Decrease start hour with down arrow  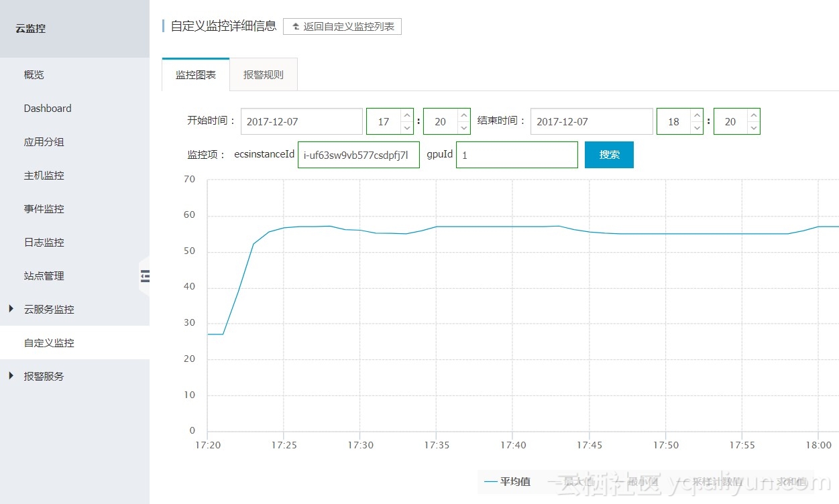pyautogui.click(x=406, y=128)
